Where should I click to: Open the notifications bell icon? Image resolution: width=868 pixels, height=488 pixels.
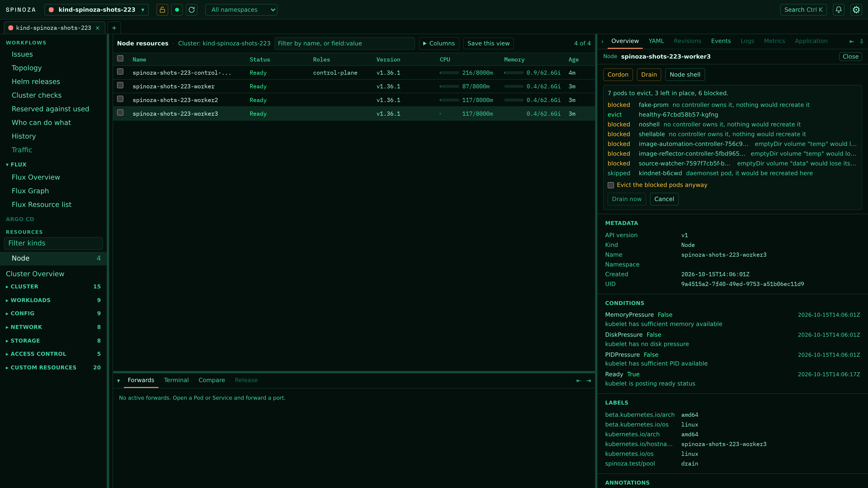coord(839,10)
